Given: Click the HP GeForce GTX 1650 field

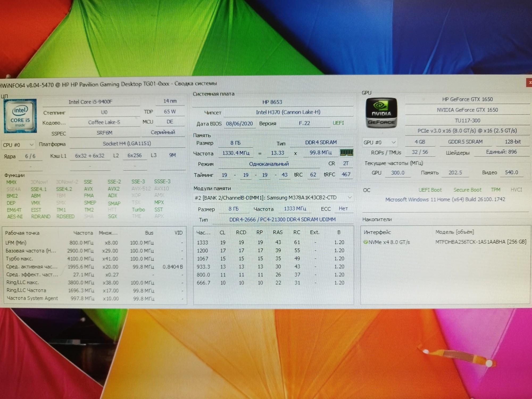Looking at the screenshot, I should coord(468,99).
